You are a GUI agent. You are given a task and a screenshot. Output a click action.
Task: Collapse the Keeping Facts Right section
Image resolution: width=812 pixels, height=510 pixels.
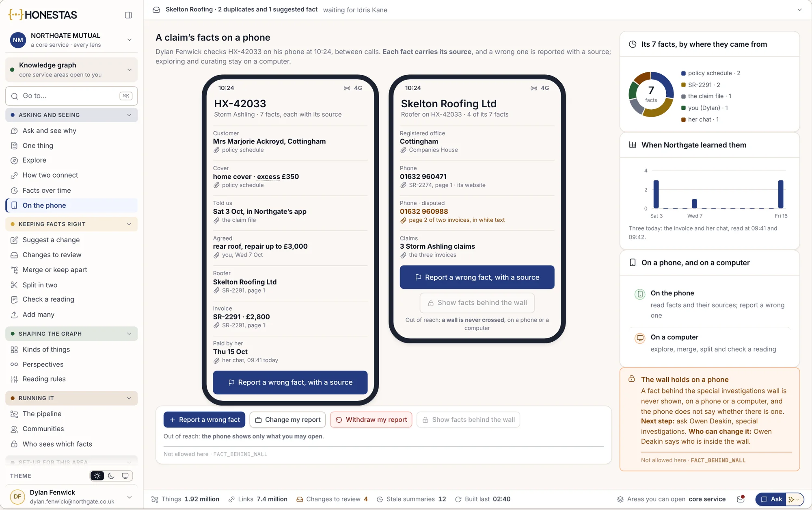click(x=129, y=224)
